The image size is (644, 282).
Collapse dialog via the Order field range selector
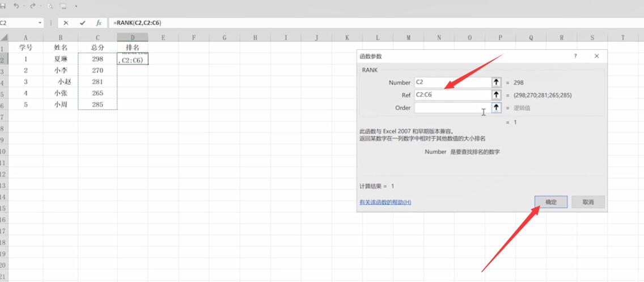(496, 108)
